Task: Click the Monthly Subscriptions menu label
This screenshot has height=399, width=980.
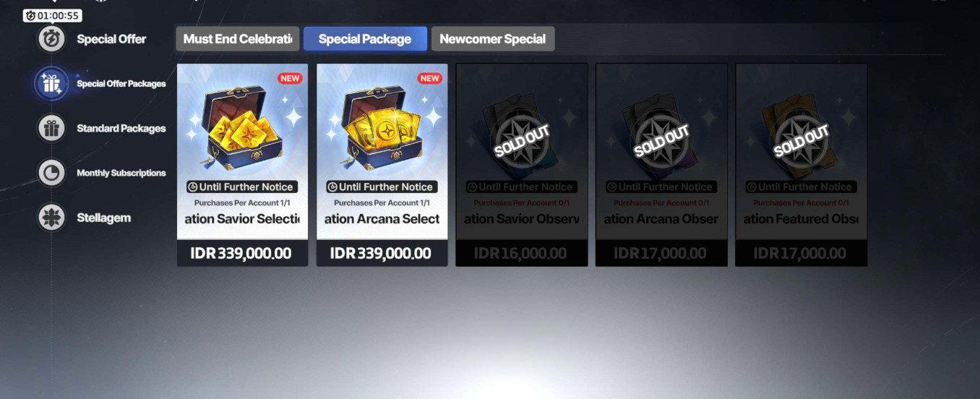Action: pos(121,173)
